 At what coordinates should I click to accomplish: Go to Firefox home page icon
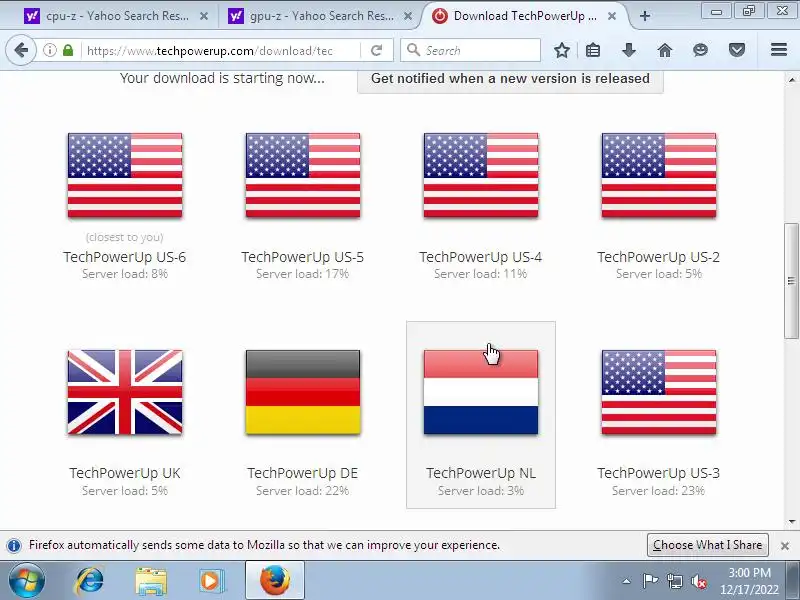(x=665, y=50)
